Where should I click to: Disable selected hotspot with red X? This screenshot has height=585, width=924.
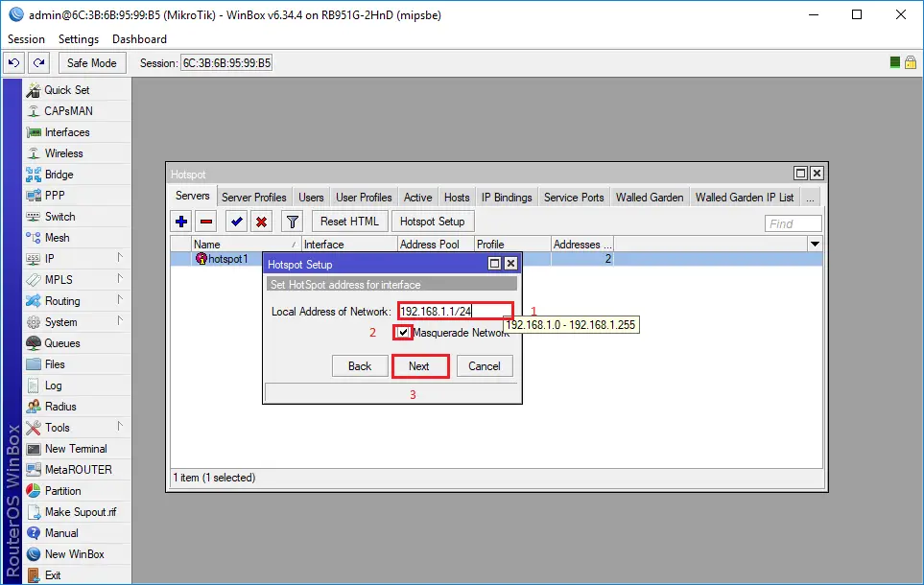pyautogui.click(x=262, y=222)
